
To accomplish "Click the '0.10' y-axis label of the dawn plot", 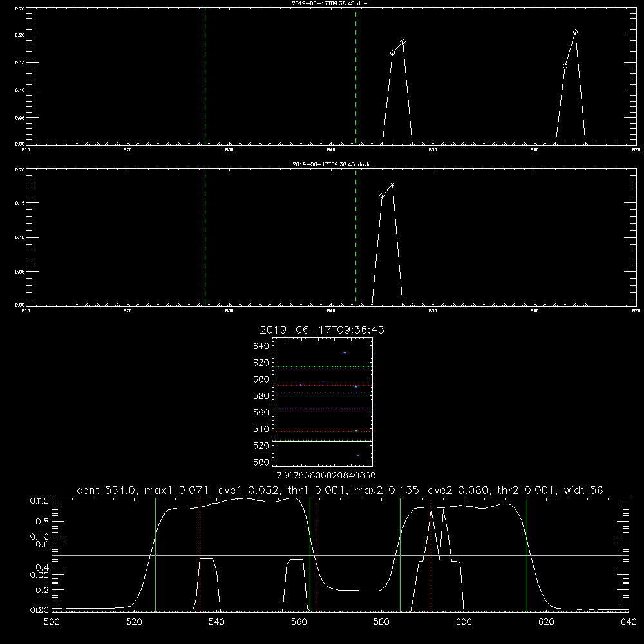I will [x=20, y=90].
